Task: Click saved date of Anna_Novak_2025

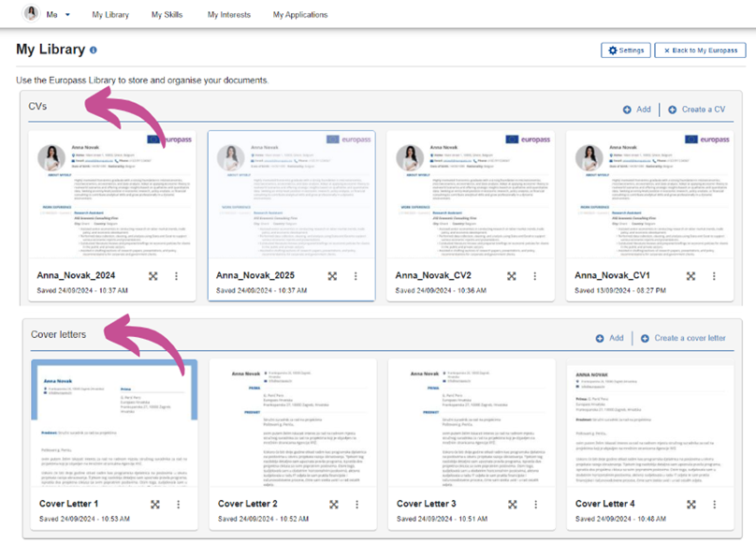Action: tap(261, 290)
